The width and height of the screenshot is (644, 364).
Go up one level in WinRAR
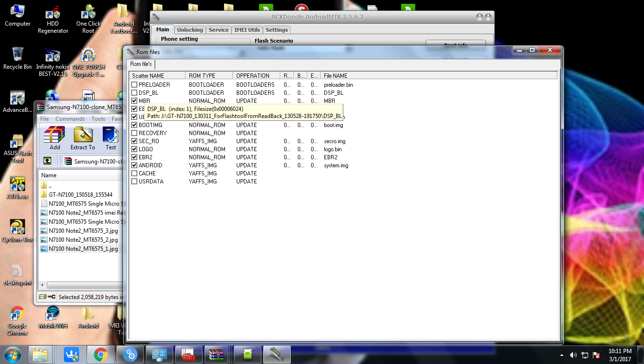(x=47, y=161)
